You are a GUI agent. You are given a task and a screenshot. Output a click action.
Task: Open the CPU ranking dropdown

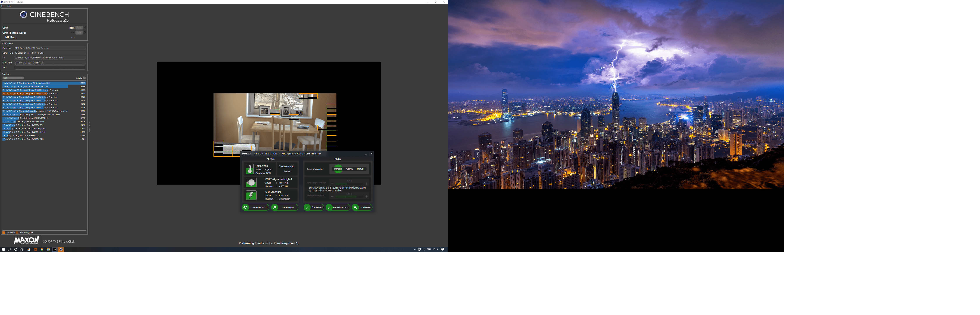[13, 78]
